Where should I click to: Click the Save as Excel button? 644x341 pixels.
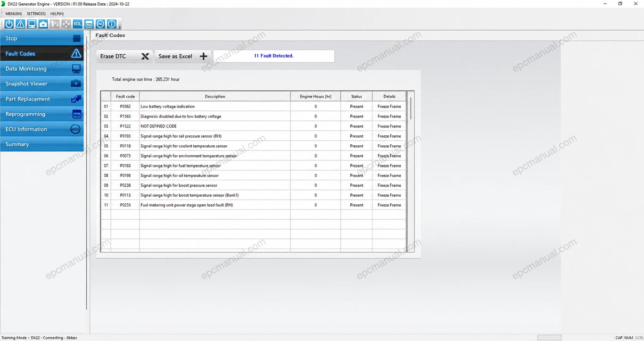(183, 56)
